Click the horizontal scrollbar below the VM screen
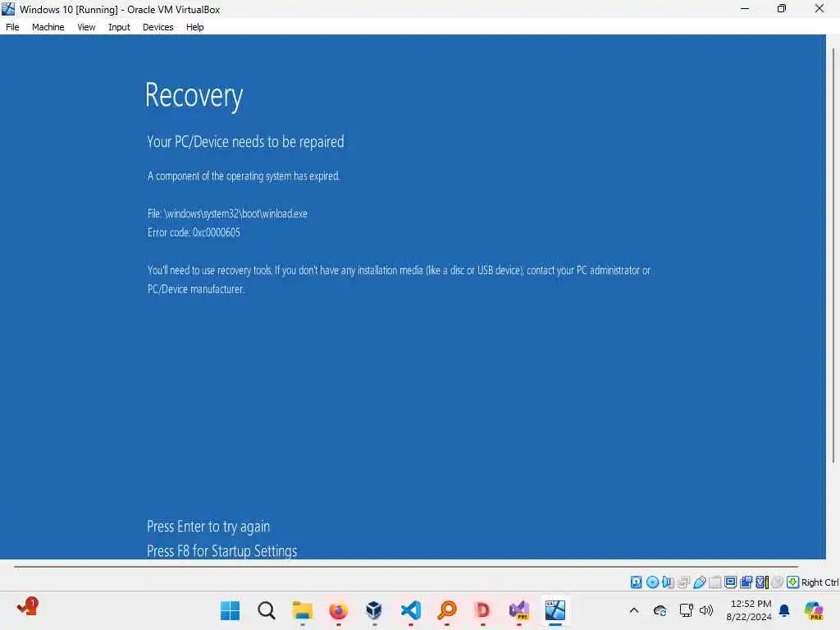The height and width of the screenshot is (630, 840). point(405,566)
